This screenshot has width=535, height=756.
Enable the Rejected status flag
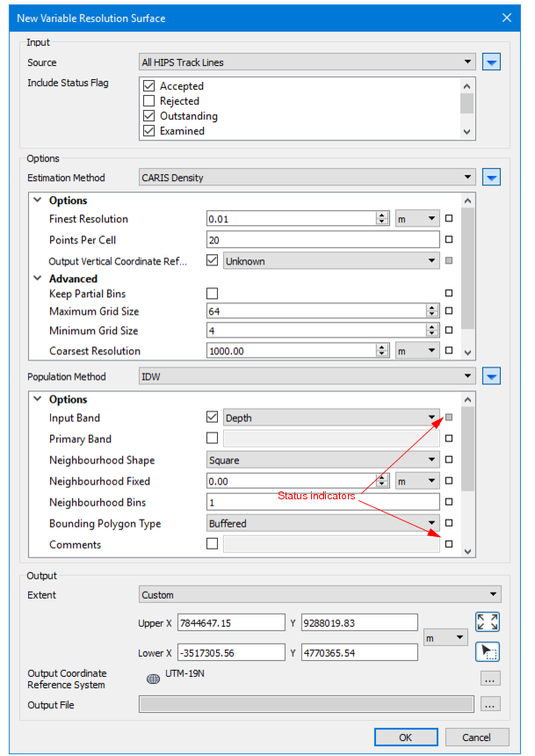click(148, 101)
